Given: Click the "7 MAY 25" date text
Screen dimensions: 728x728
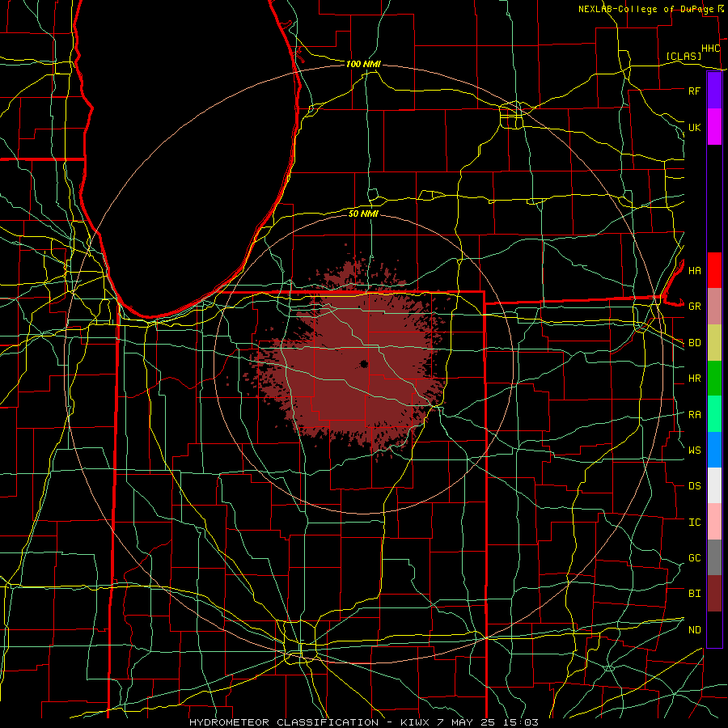Looking at the screenshot, I should pyautogui.click(x=468, y=722).
